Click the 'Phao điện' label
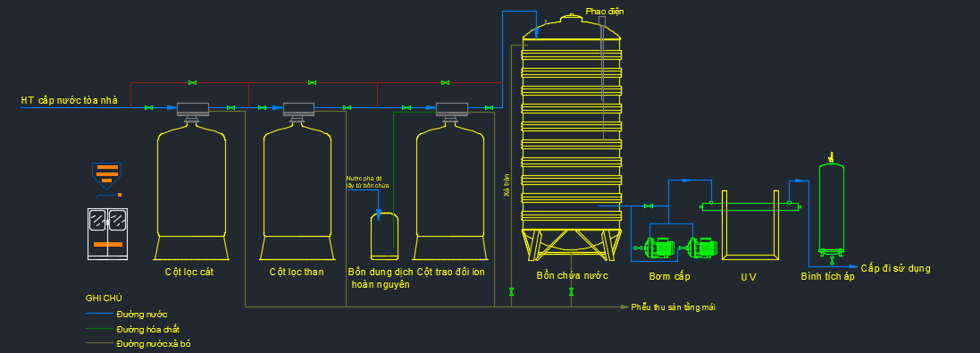 pos(605,12)
